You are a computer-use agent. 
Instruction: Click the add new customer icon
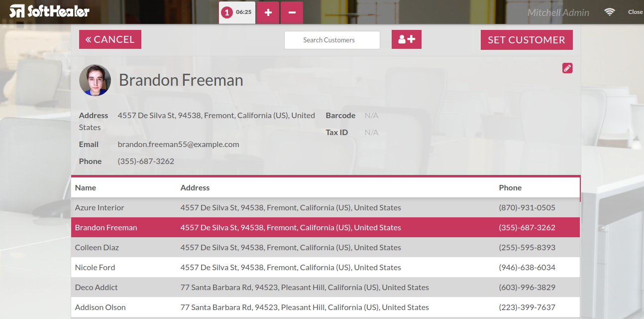tap(407, 39)
